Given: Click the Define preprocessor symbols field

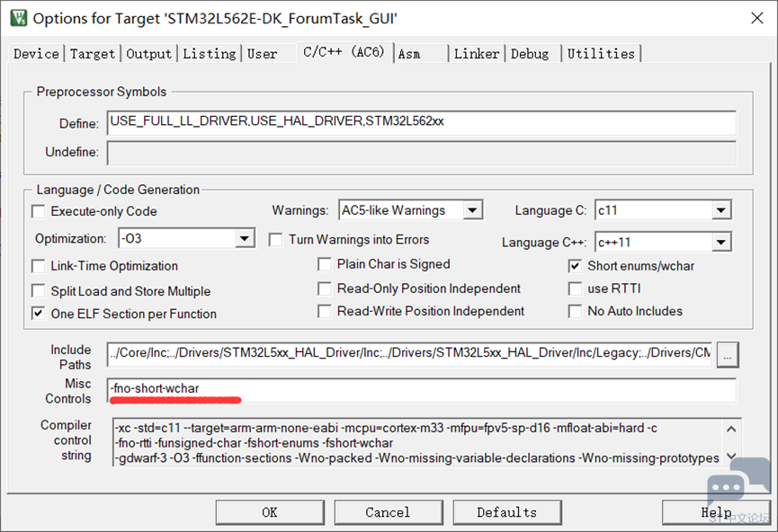Looking at the screenshot, I should pyautogui.click(x=421, y=122).
